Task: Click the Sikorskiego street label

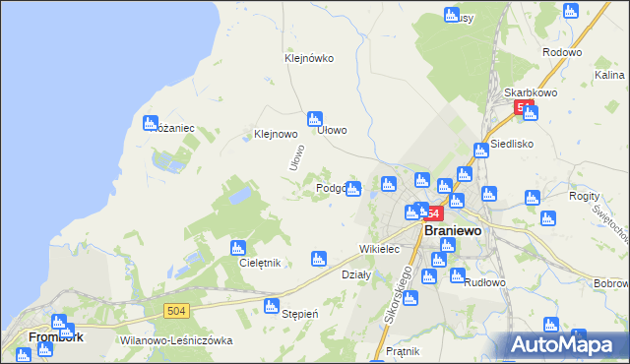Action: (x=398, y=294)
